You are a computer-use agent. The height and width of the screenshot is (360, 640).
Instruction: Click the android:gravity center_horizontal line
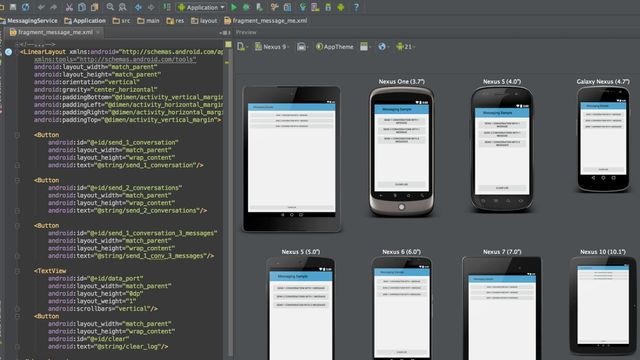96,89
